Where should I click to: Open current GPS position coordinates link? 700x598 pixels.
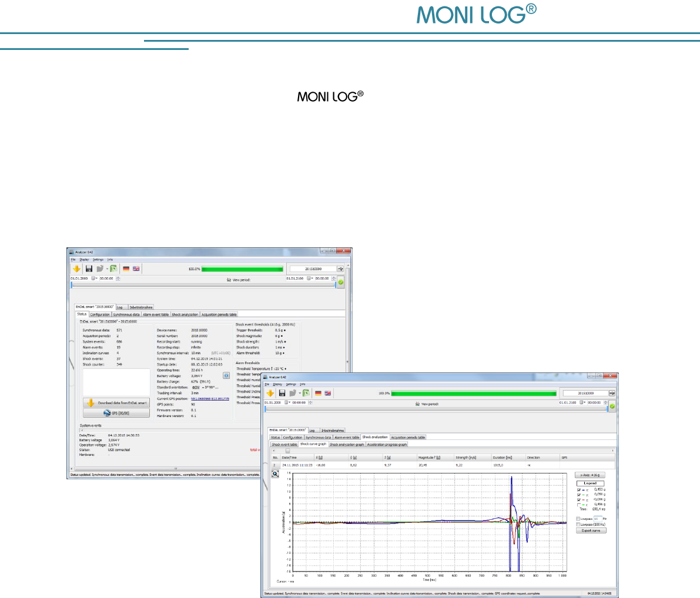click(x=210, y=398)
